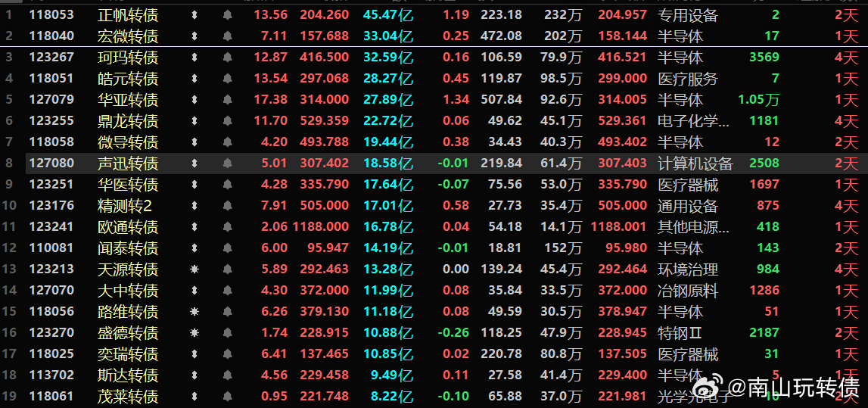The width and height of the screenshot is (868, 408).
Task: Click the change percentage 17.38
Action: (271, 100)
